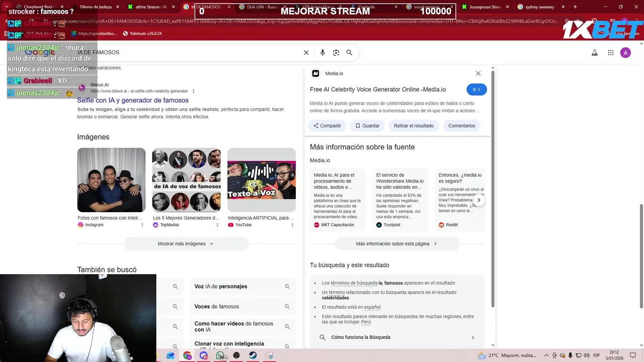Open 'Los 5 Mejores Generadores' TopMediai thumbnail
Screen dimensions: 644x362
tap(186, 180)
